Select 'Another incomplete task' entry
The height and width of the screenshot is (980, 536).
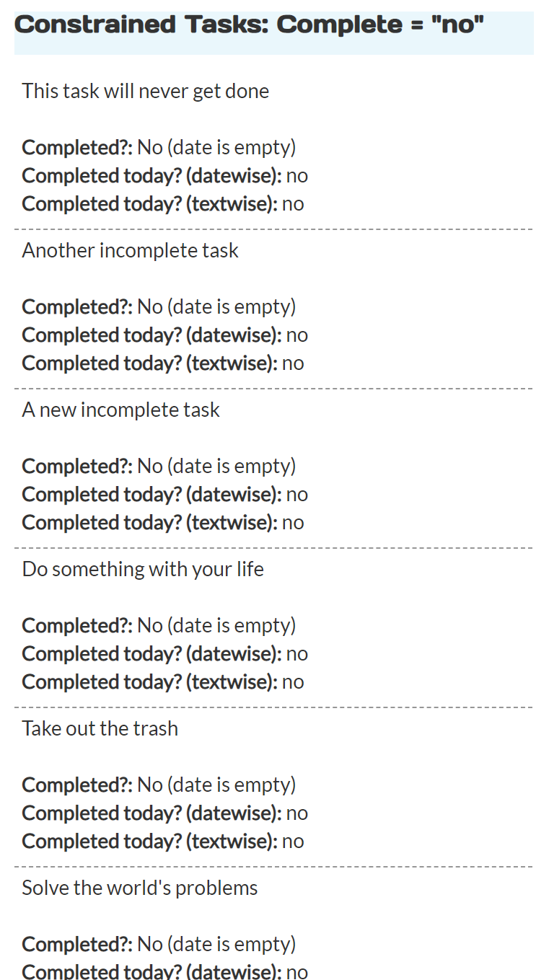pyautogui.click(x=130, y=251)
